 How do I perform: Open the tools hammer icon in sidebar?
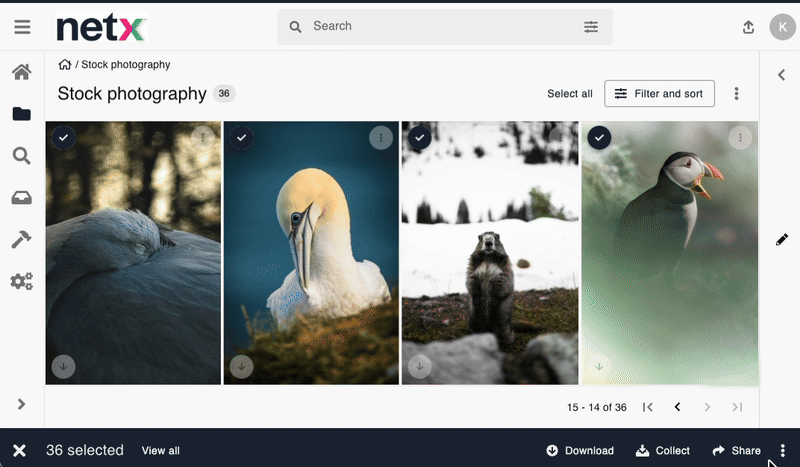tap(21, 240)
